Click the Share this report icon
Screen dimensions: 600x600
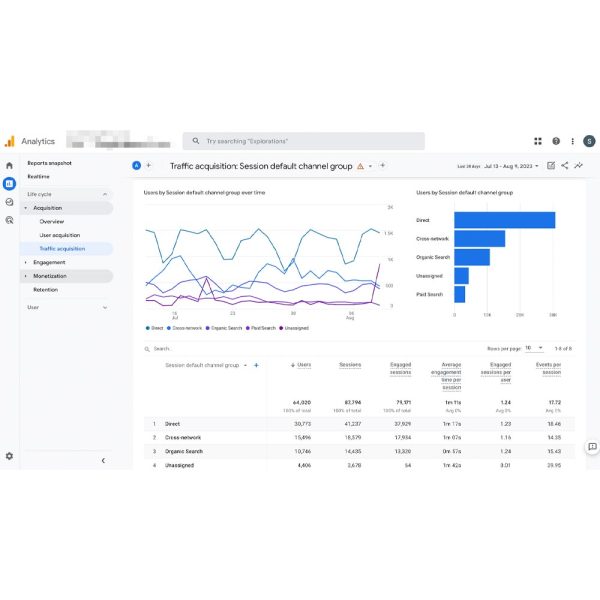pos(565,166)
